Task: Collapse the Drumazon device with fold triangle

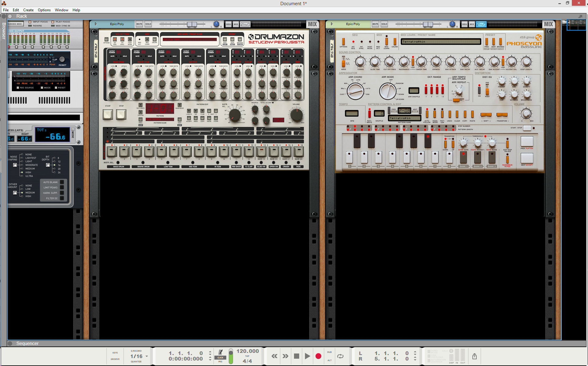Action: click(x=95, y=24)
